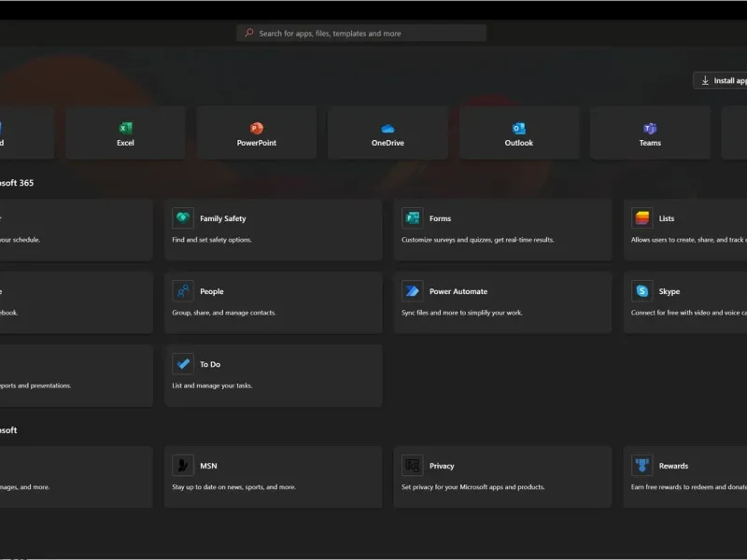Click the Lists card title

(667, 218)
